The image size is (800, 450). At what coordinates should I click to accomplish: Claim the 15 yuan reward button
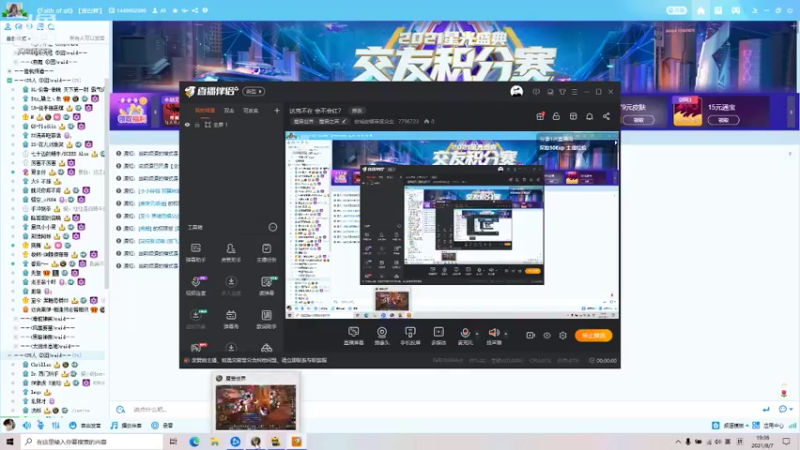coord(723,120)
